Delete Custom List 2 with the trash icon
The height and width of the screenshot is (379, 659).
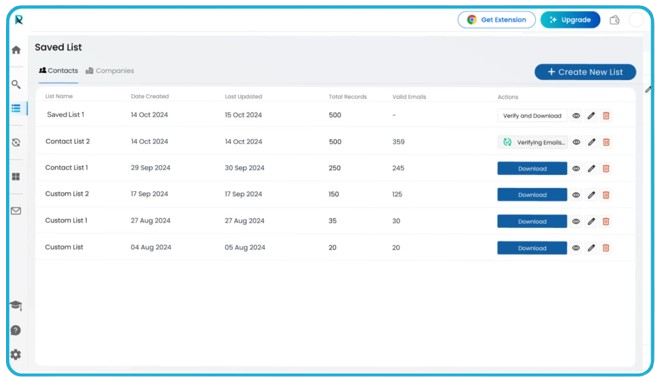[606, 195]
